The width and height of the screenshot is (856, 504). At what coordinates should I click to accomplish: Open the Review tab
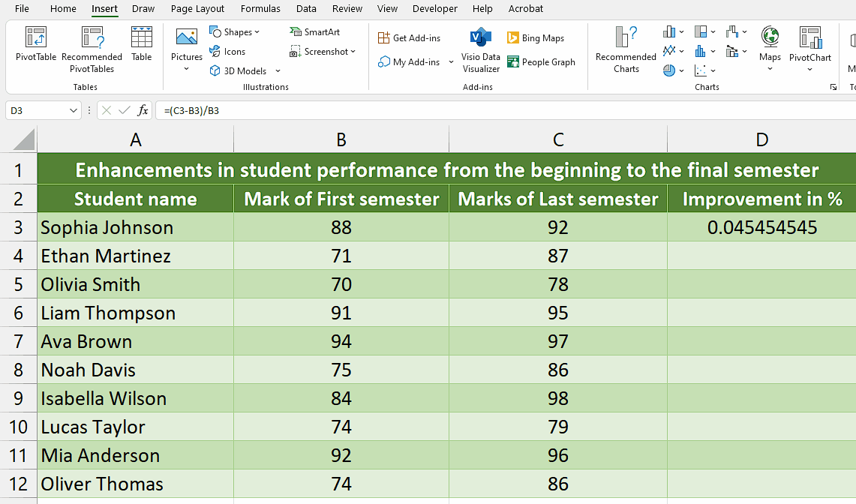coord(347,9)
